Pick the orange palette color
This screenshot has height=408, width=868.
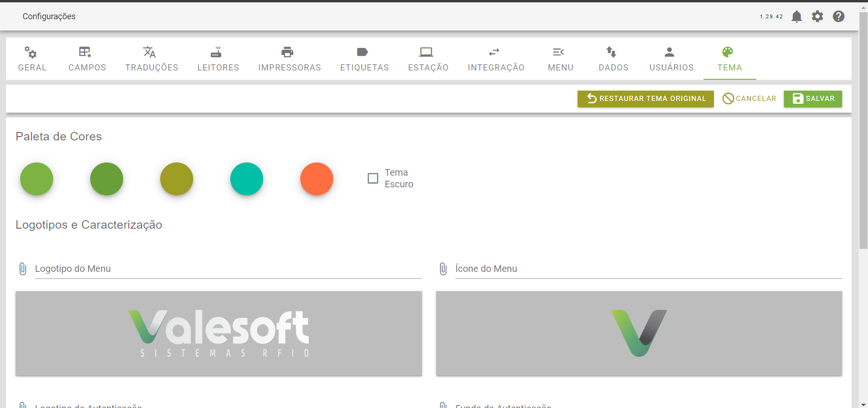click(317, 179)
